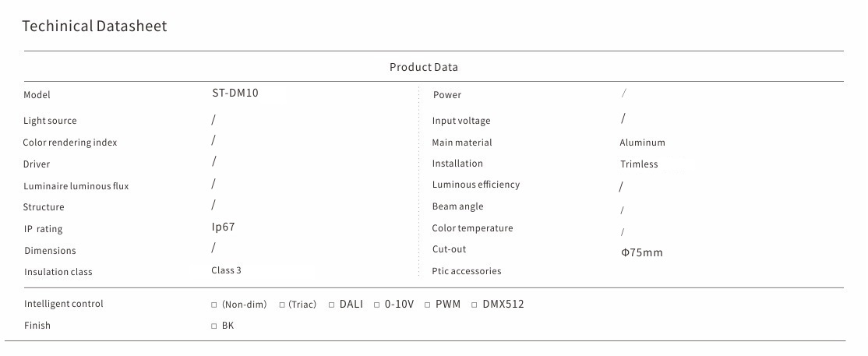Click the Class 3 insulation value
The width and height of the screenshot is (868, 356).
point(227,270)
